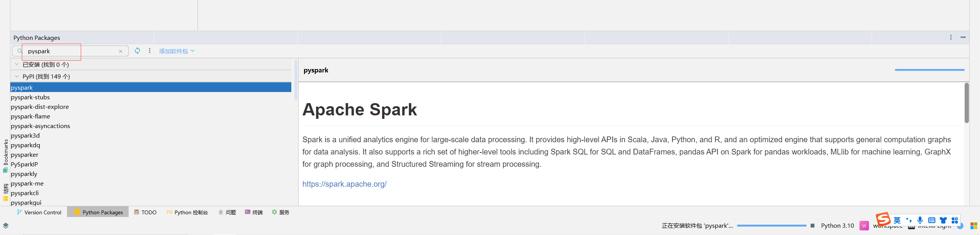The image size is (980, 235).
Task: Collapse the PyPI results group
Action: (17, 76)
